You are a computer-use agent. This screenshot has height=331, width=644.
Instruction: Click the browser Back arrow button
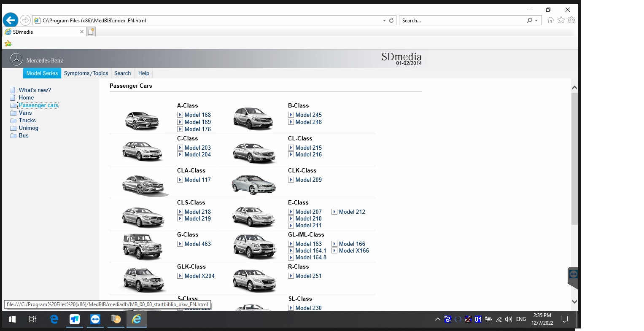[x=11, y=20]
